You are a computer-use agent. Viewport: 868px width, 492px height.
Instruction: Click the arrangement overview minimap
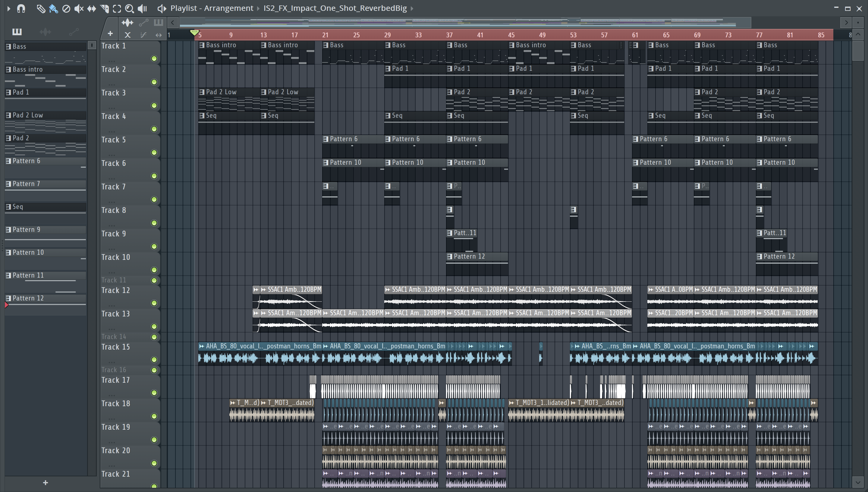point(465,23)
